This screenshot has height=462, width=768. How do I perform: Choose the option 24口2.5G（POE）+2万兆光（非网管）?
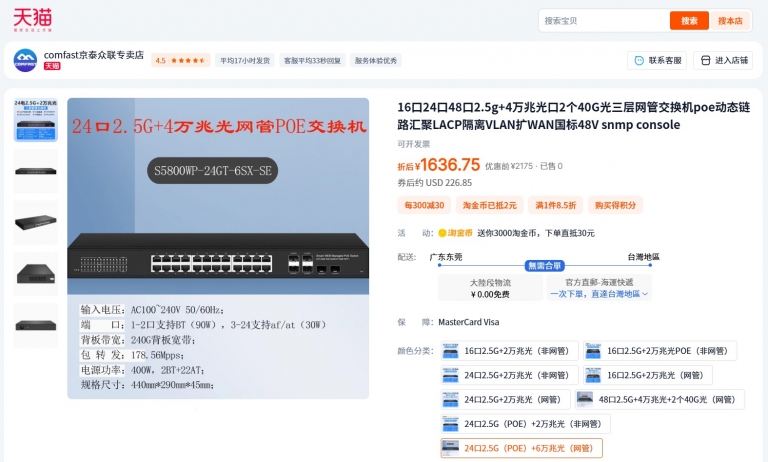click(x=526, y=424)
